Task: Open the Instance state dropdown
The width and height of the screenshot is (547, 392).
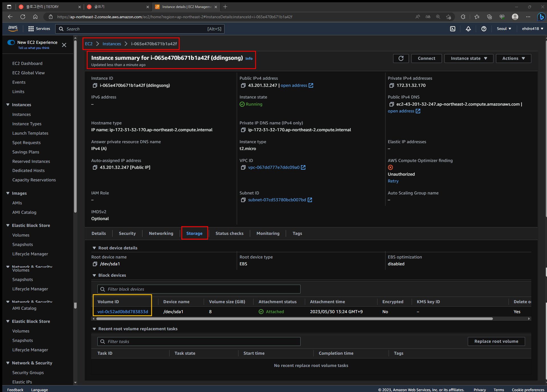Action: pyautogui.click(x=469, y=58)
